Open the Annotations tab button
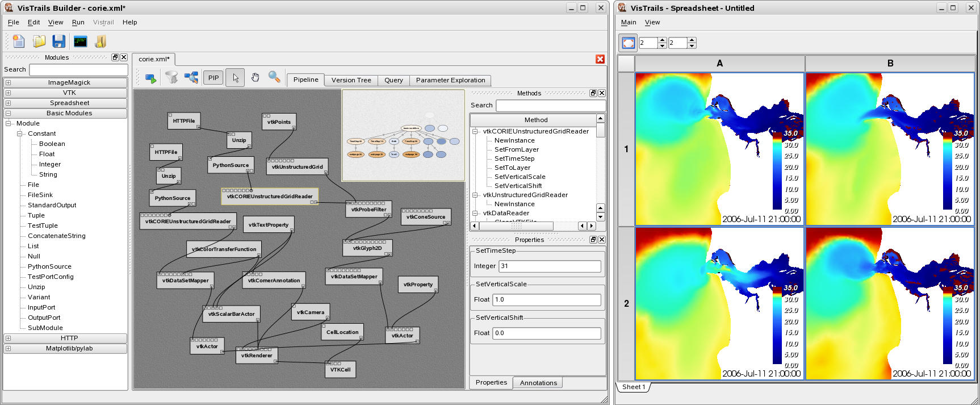 coord(538,383)
